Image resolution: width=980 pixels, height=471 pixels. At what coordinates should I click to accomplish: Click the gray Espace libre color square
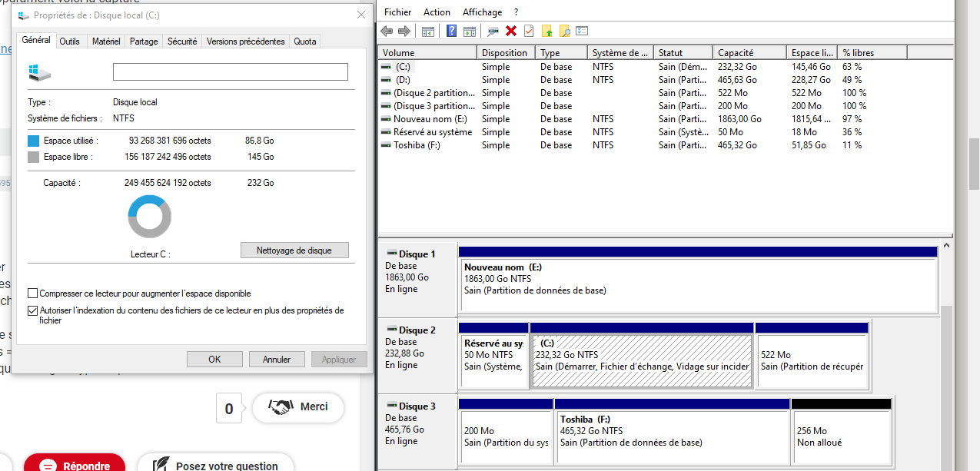(33, 157)
